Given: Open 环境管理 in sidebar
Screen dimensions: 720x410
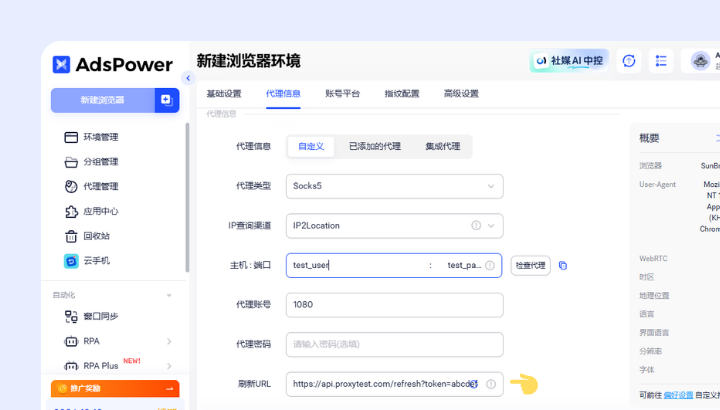Looking at the screenshot, I should pos(91,137).
